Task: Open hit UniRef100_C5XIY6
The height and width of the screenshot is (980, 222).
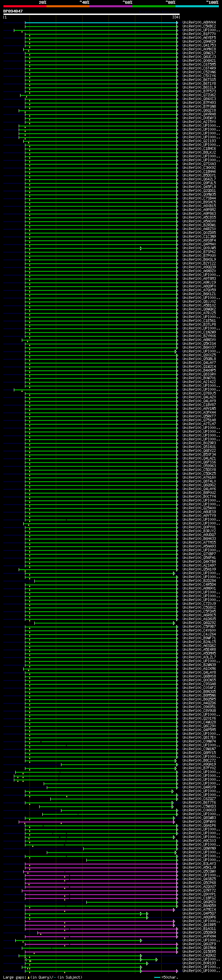Action: tap(199, 76)
